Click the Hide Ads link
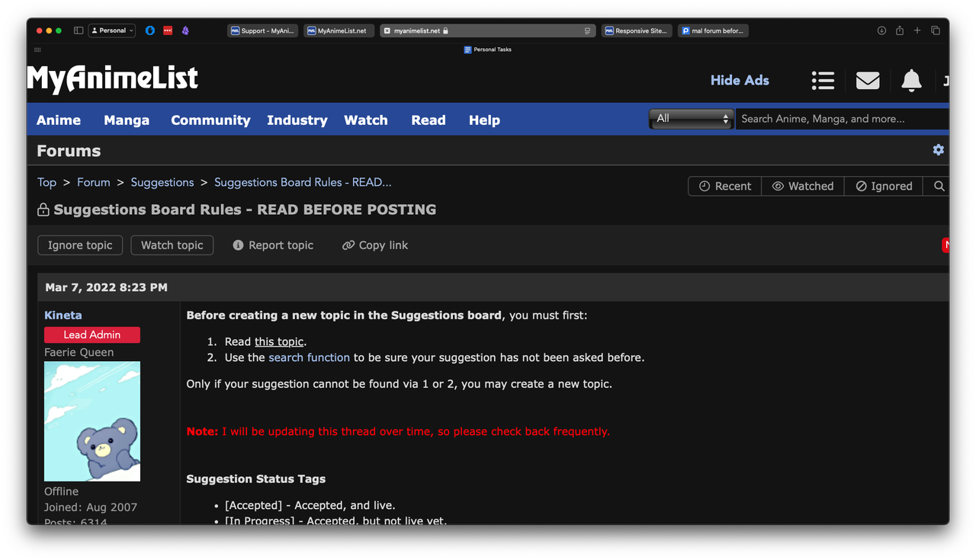The width and height of the screenshot is (976, 560). pos(740,80)
